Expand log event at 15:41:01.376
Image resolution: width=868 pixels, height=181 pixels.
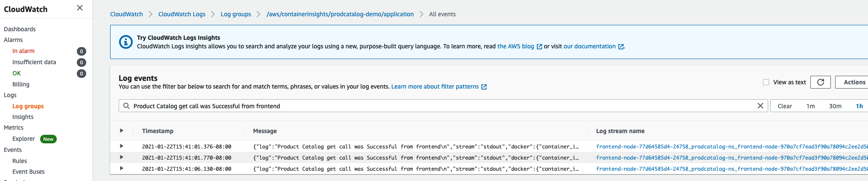tap(122, 146)
